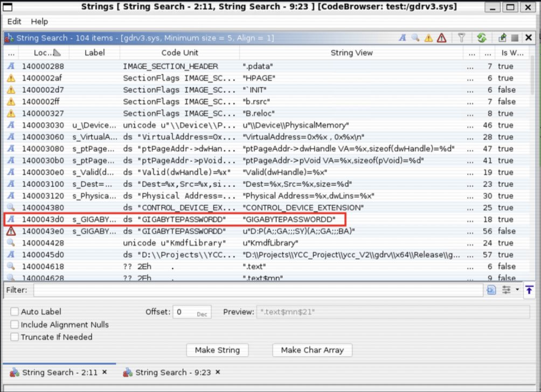Check the Truncate If Needed option
Screen dimensions: 541x392
pos(15,337)
